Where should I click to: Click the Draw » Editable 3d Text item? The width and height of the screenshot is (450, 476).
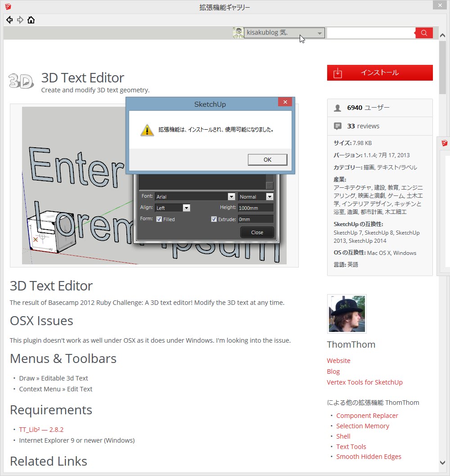click(x=54, y=378)
